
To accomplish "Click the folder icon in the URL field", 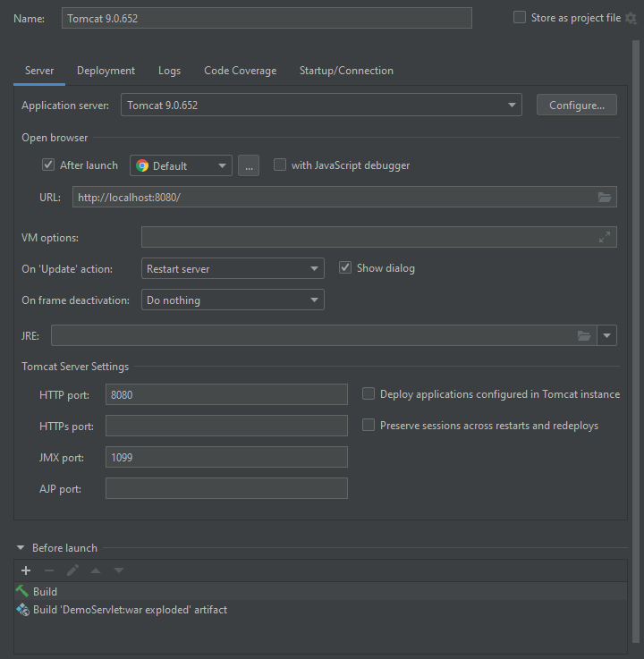I will pyautogui.click(x=605, y=197).
